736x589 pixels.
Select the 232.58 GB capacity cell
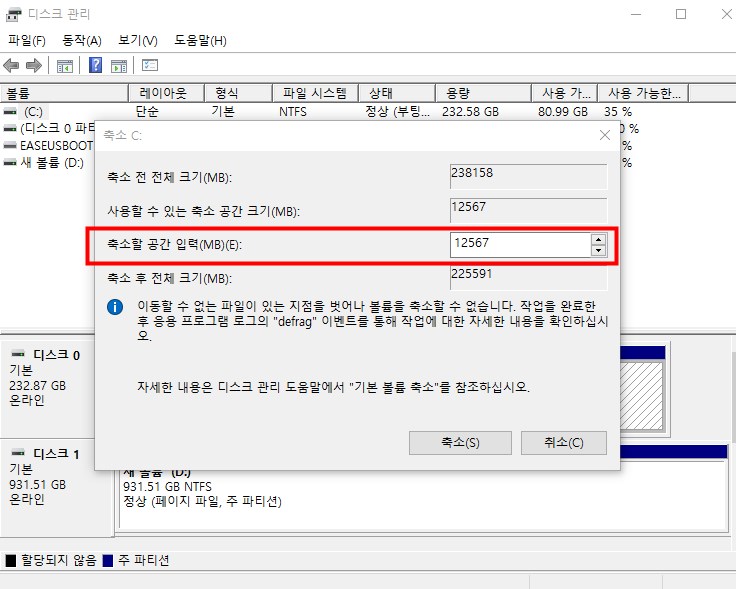click(470, 112)
